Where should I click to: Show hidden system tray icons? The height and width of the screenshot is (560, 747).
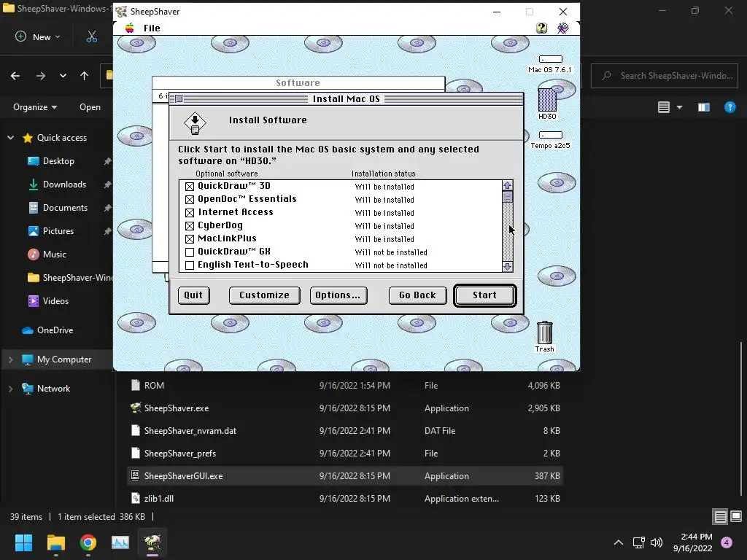(619, 542)
